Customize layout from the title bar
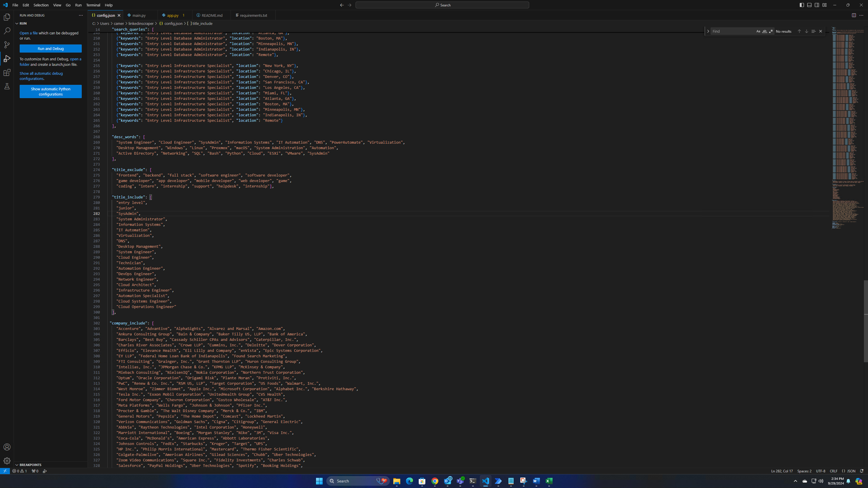Viewport: 868px width, 488px height. (825, 5)
